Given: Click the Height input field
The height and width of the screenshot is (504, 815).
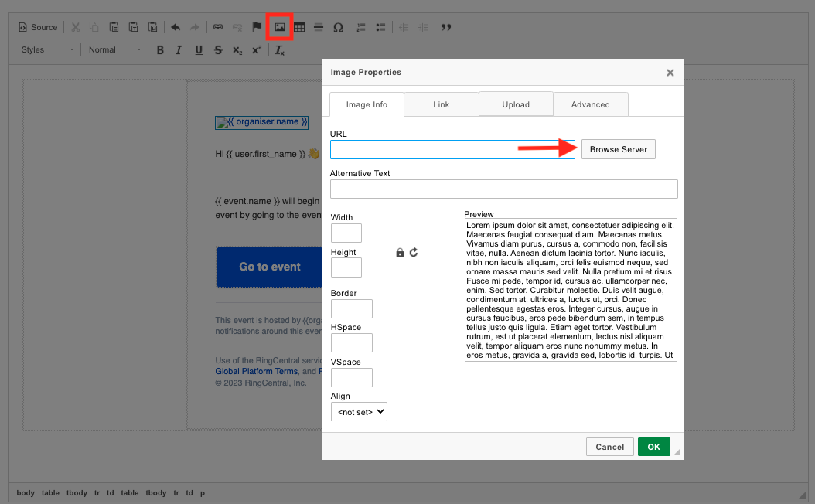Looking at the screenshot, I should tap(346, 267).
